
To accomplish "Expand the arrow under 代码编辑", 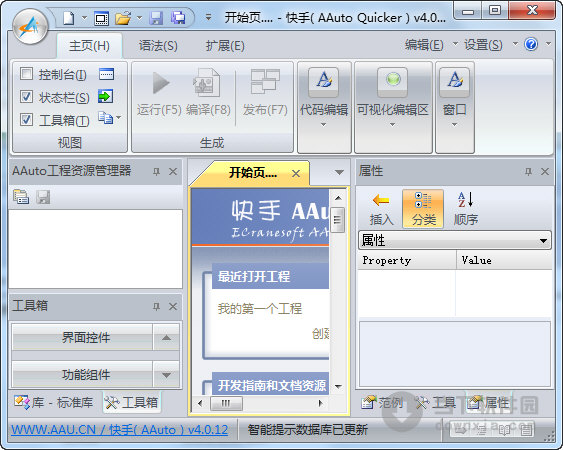I will (x=323, y=125).
